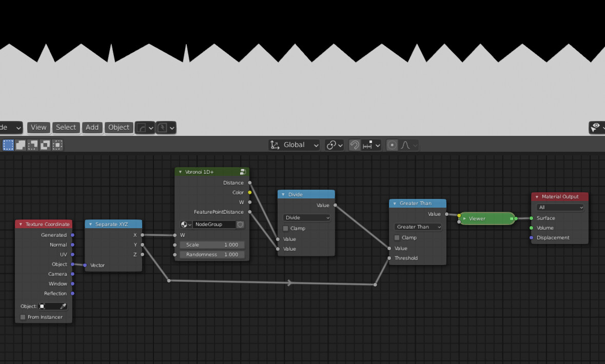This screenshot has height=364, width=605.
Task: Open the Divide operation dropdown
Action: [x=307, y=217]
